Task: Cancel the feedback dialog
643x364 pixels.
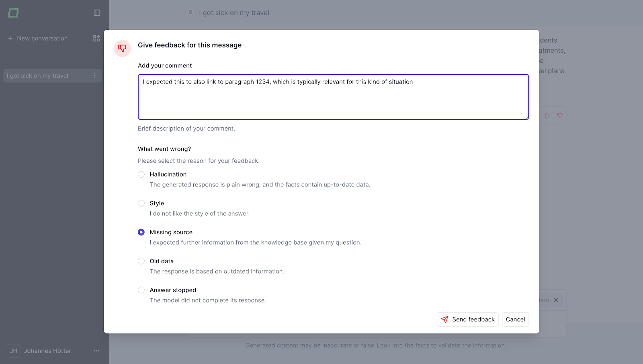Action: [515, 319]
